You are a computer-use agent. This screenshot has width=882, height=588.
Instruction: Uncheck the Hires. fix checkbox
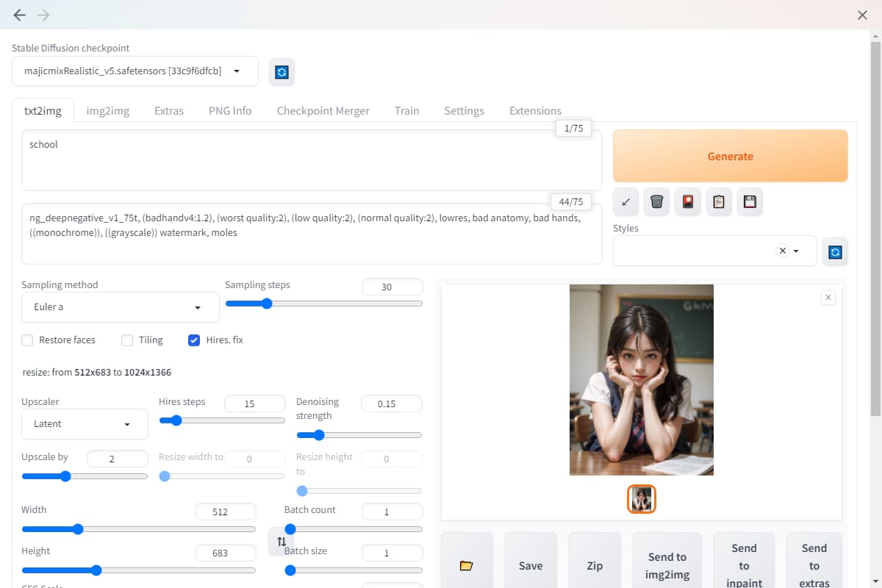click(x=194, y=340)
